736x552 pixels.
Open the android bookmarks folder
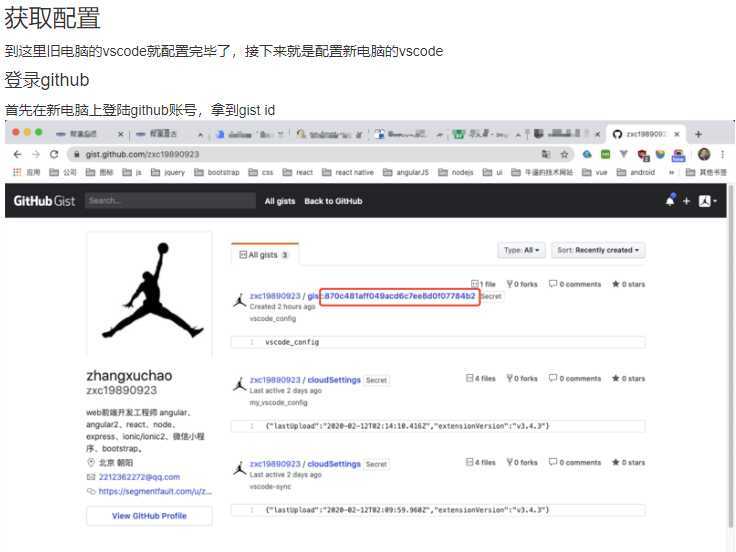[x=636, y=172]
